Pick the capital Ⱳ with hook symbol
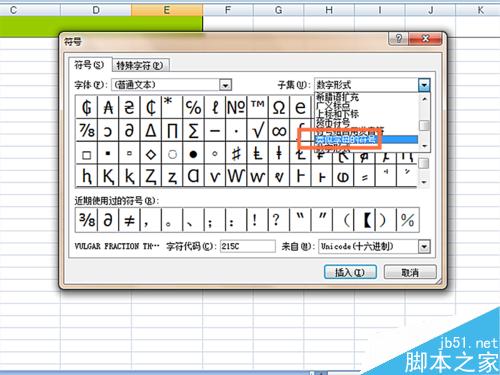Image resolution: width=500 pixels, height=375 pixels. click(x=236, y=175)
